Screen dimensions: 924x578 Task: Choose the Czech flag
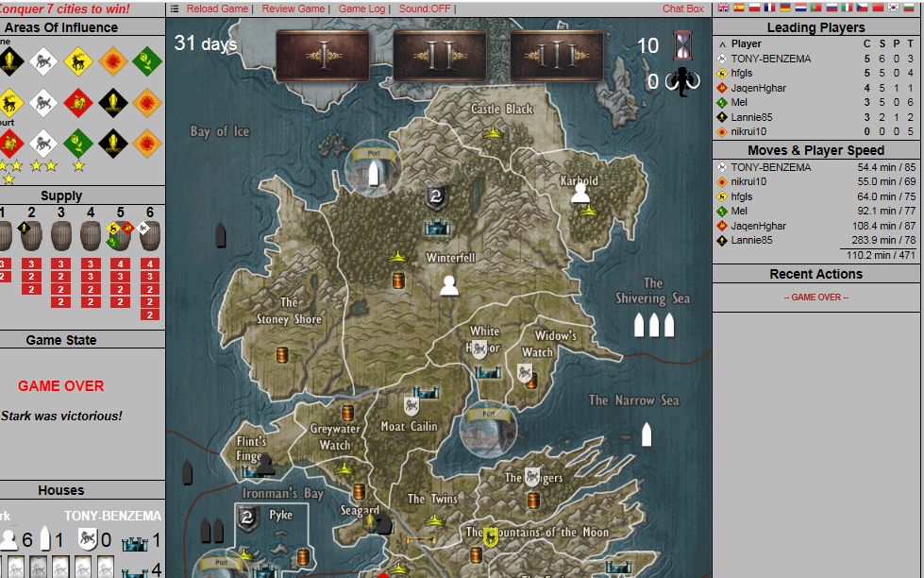[862, 8]
